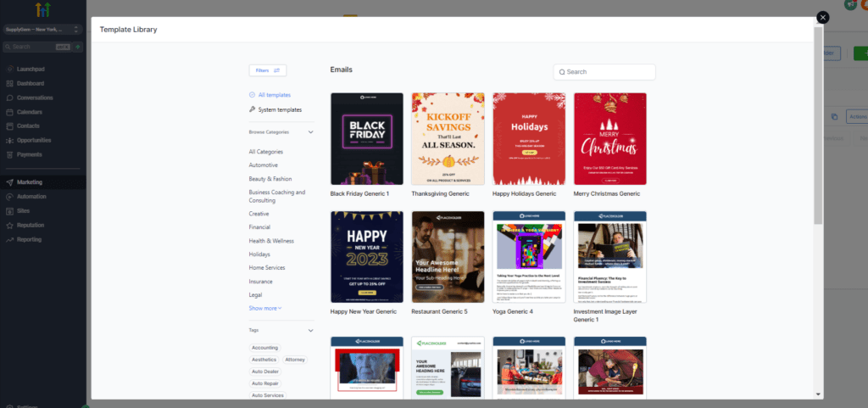Select the Auto Dealer tag
This screenshot has width=868, height=408.
265,372
